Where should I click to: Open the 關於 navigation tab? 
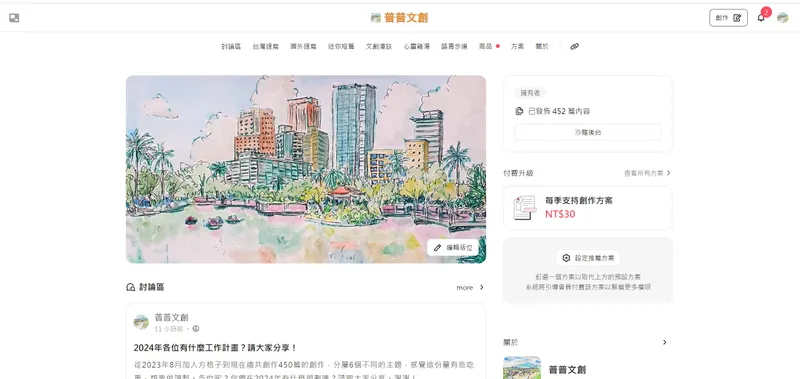click(542, 46)
